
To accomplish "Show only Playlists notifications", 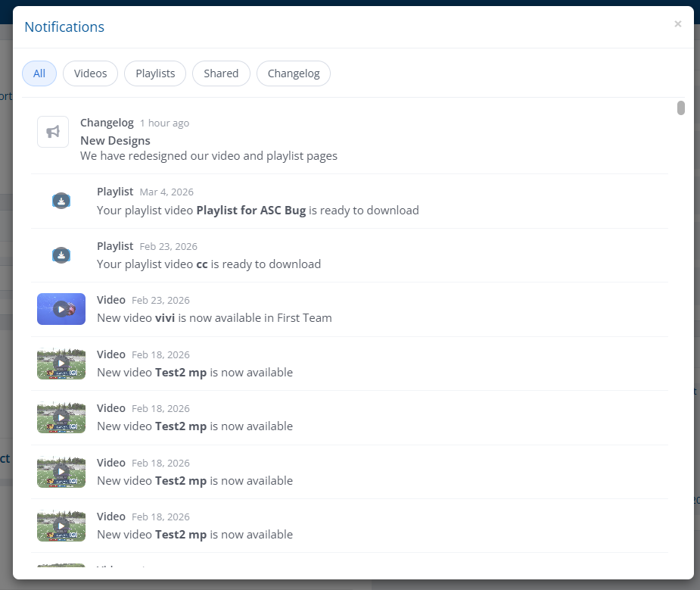I will click(154, 73).
